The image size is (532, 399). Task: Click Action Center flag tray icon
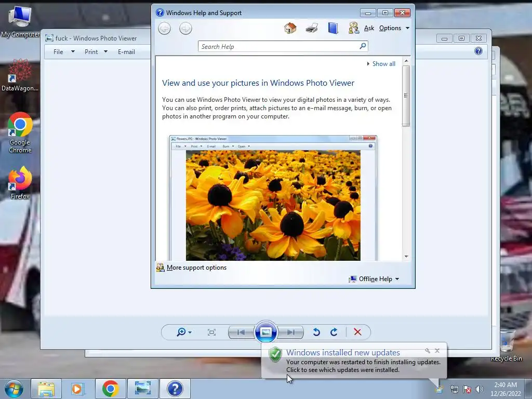pyautogui.click(x=467, y=389)
